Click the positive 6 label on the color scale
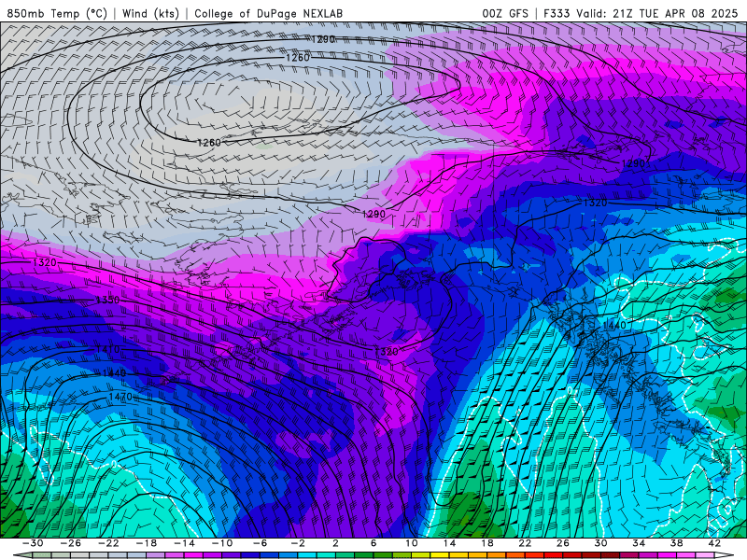The height and width of the screenshot is (560, 747). [x=373, y=543]
